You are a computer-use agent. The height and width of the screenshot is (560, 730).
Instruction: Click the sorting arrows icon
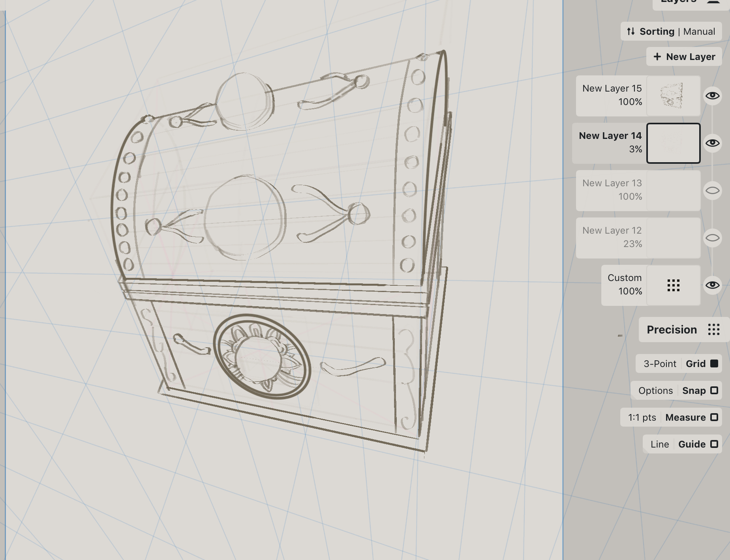[631, 32]
